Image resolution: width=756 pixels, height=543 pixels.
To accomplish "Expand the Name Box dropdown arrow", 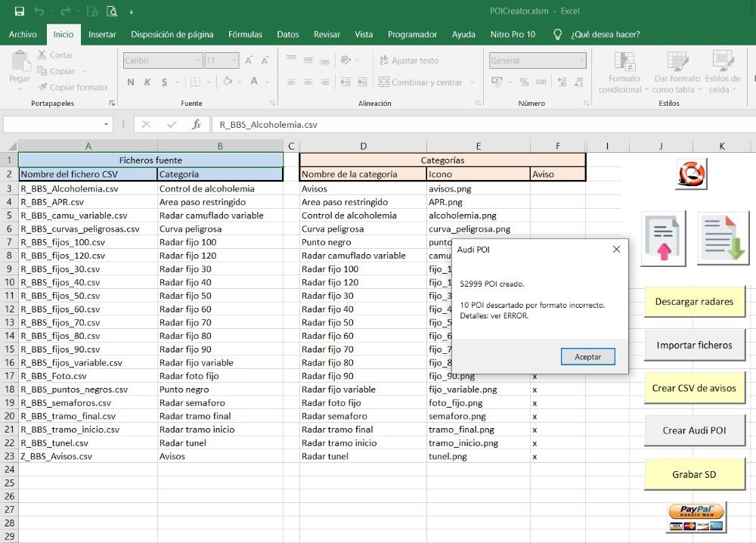I will tap(106, 125).
